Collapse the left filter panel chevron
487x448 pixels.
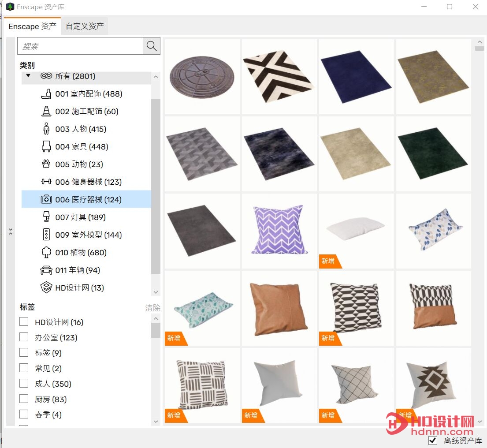pos(11,231)
